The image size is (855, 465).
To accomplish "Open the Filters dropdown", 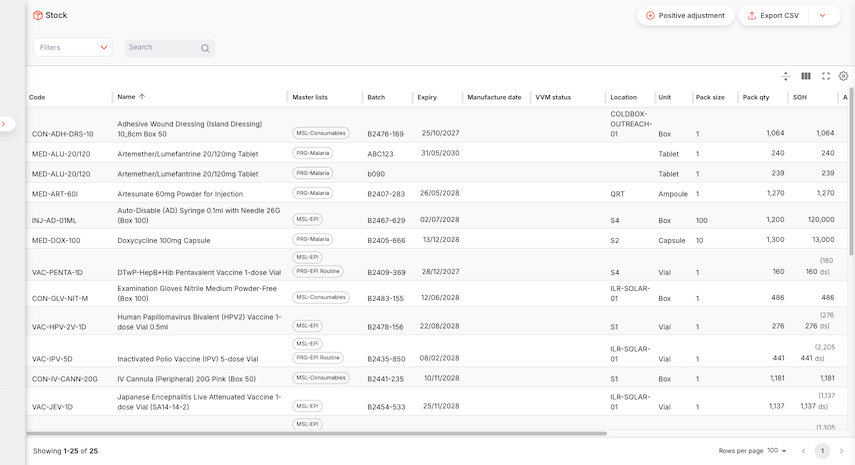I will pyautogui.click(x=73, y=47).
